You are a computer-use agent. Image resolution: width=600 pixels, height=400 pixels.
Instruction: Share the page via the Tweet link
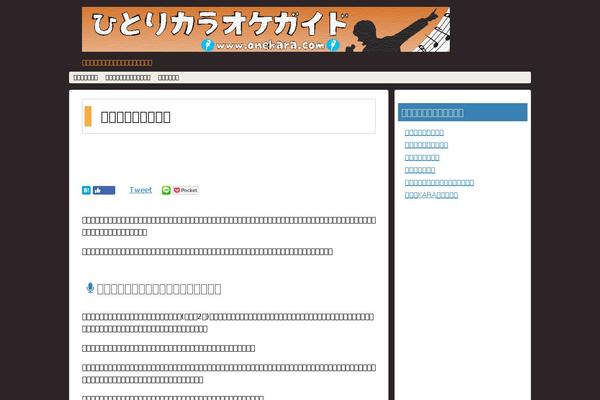140,190
